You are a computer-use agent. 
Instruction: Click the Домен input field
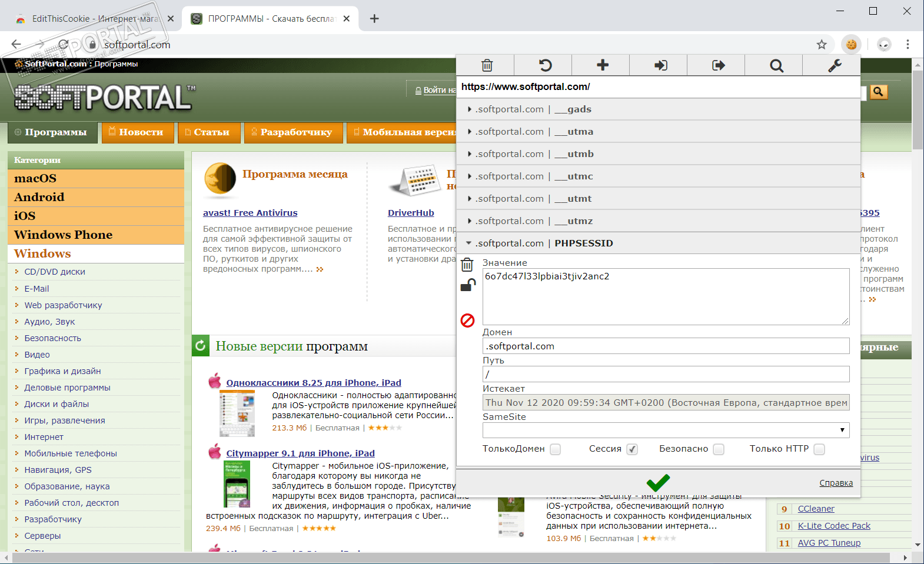click(x=666, y=346)
